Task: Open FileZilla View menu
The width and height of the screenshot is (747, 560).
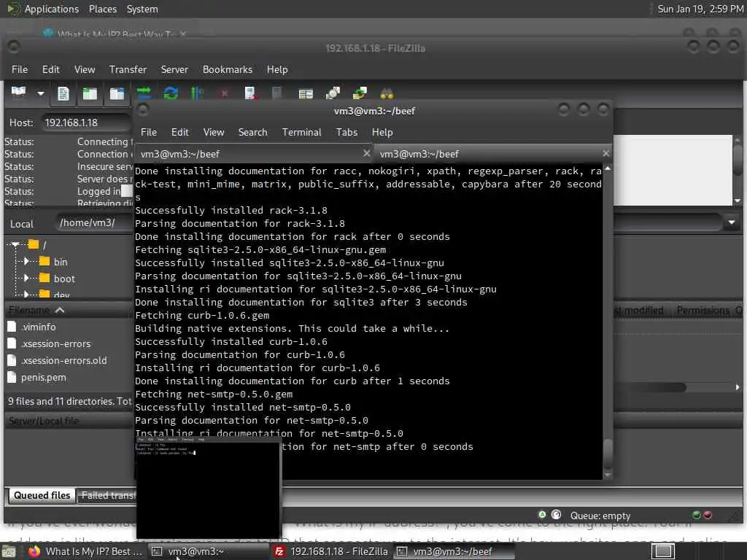Action: [85, 69]
